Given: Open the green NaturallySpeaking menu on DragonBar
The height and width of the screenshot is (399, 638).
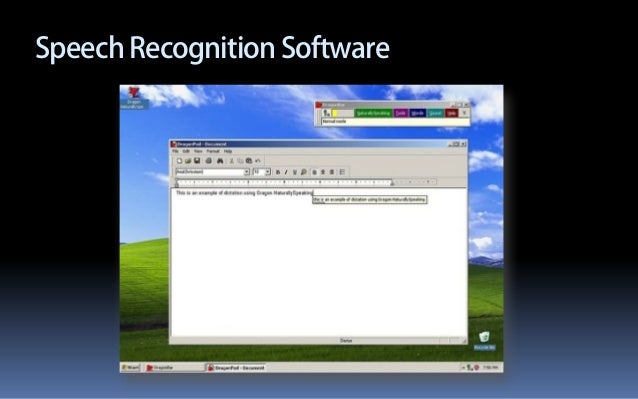Looking at the screenshot, I should point(373,113).
